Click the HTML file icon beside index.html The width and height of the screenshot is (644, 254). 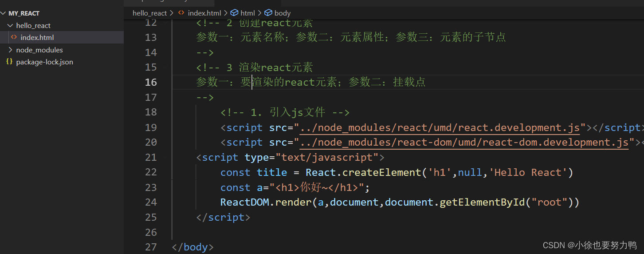coord(14,38)
